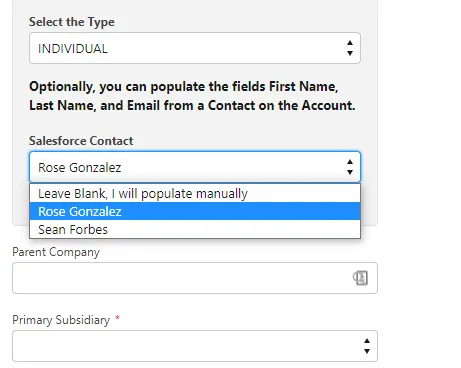Click the Parent Company label
Image resolution: width=461 pixels, height=368 pixels.
tap(56, 252)
